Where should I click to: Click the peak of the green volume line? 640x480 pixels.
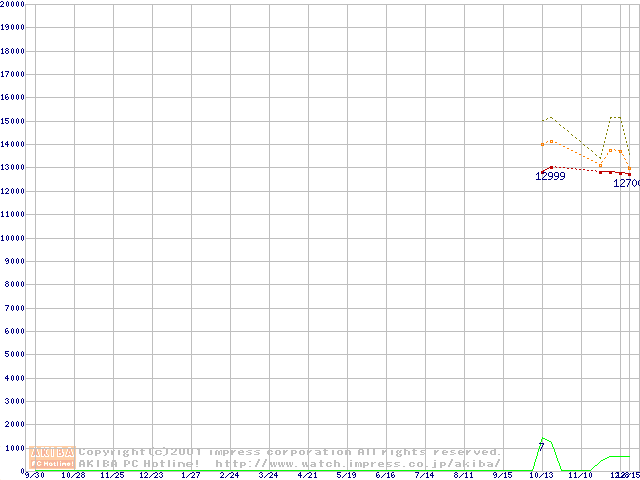click(x=543, y=438)
